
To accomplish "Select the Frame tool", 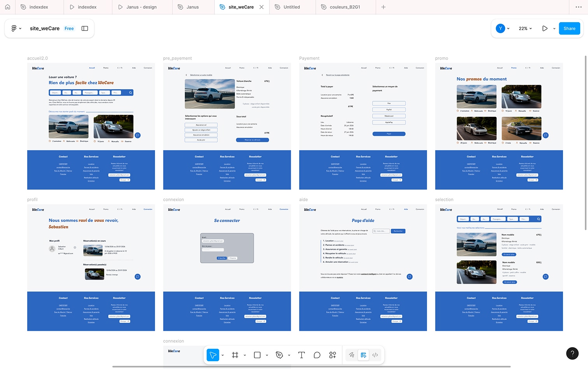I will [235, 355].
